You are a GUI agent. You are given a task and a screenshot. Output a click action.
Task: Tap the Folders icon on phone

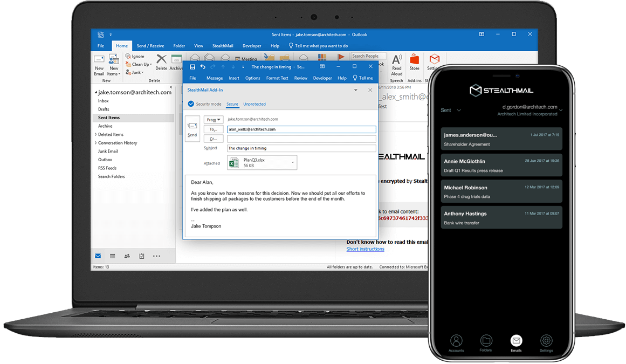(x=486, y=344)
